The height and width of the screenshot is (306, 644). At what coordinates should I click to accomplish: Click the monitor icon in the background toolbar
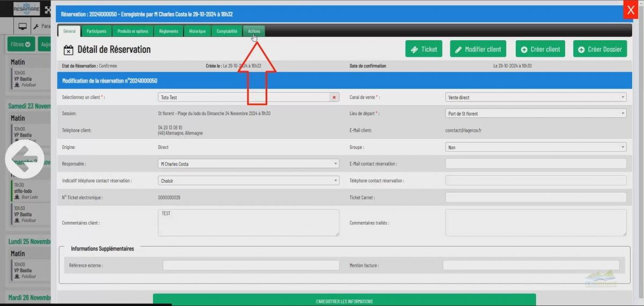(x=23, y=26)
